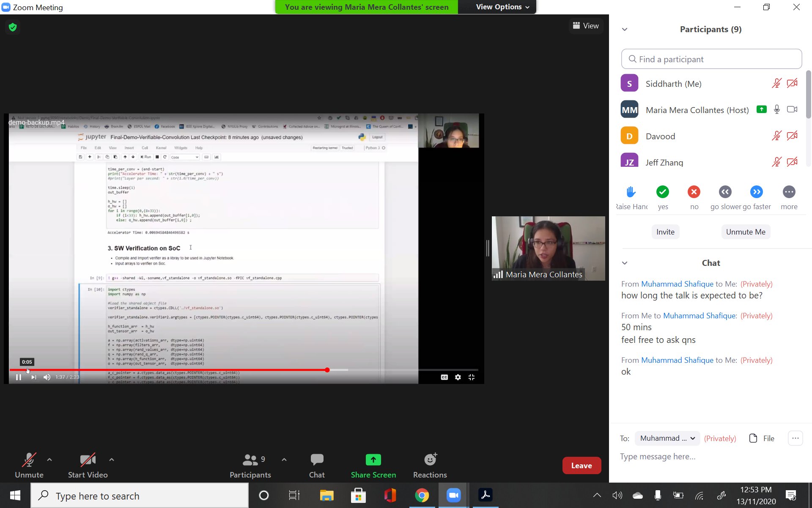This screenshot has width=812, height=508.
Task: Click the Find a participant field
Action: (711, 59)
